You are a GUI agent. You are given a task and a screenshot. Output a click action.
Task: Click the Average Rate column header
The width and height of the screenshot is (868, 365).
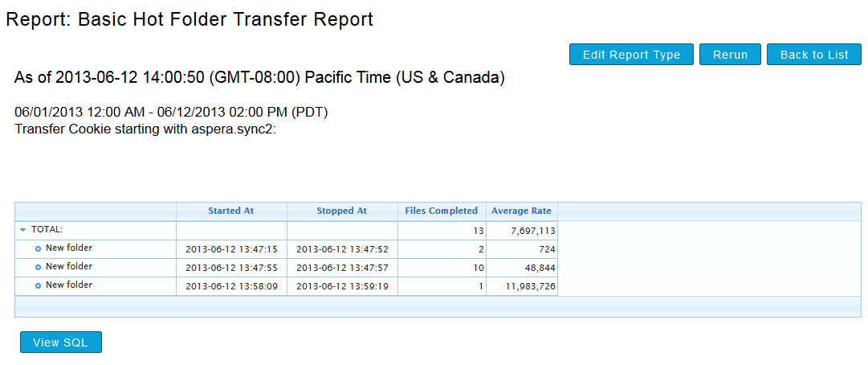pyautogui.click(x=521, y=211)
